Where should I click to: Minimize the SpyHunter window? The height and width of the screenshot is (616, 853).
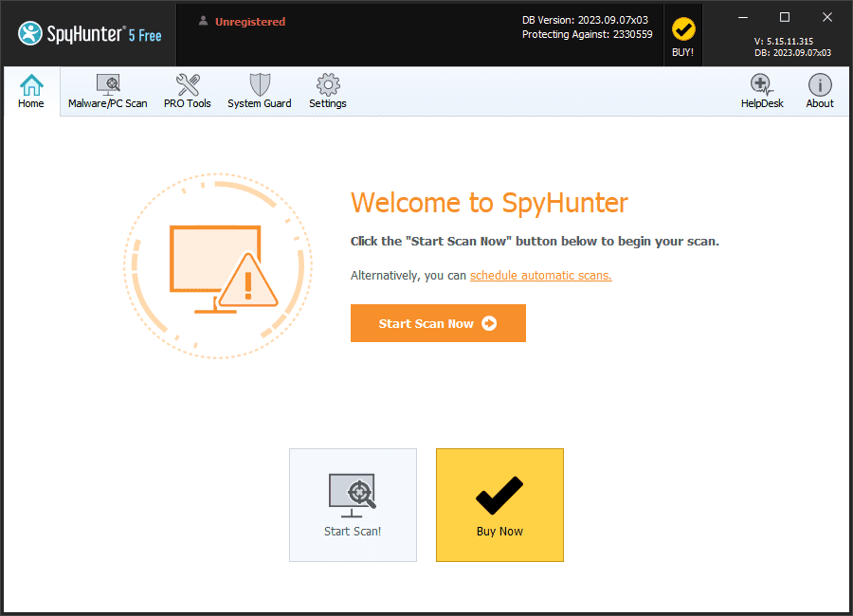pyautogui.click(x=742, y=17)
